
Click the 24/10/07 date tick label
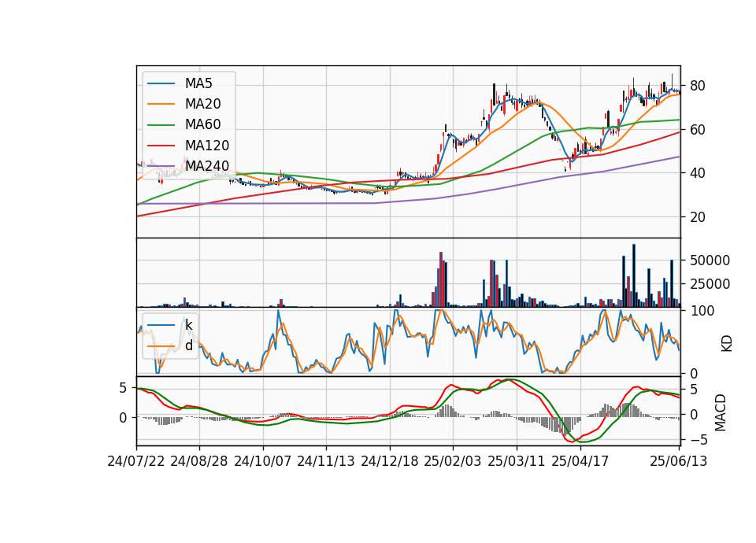point(263,461)
